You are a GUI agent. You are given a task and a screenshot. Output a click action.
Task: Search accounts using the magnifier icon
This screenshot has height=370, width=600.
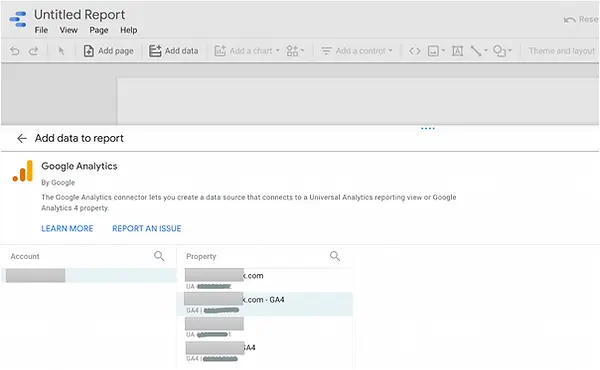[x=159, y=256]
